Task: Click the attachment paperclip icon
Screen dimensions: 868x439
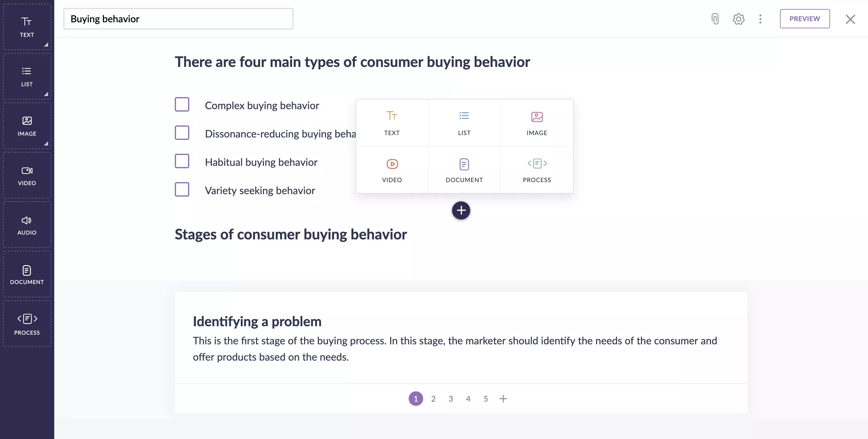Action: [x=715, y=19]
